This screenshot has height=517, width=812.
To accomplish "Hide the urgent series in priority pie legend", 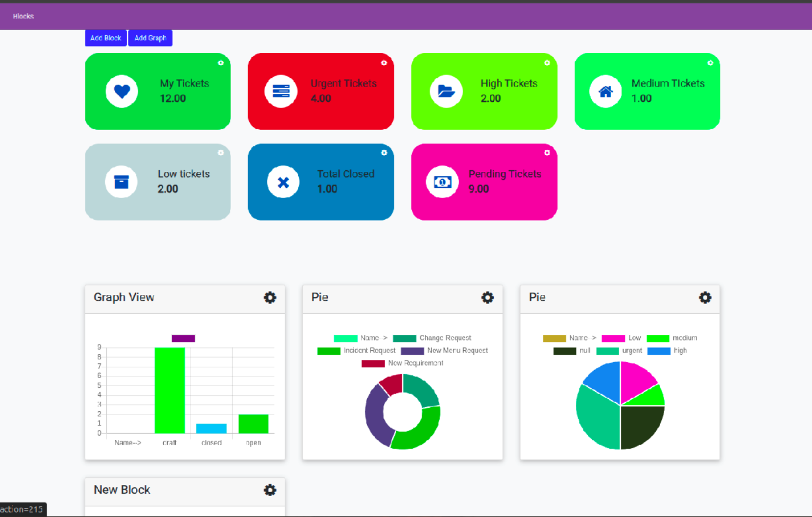I will (619, 351).
